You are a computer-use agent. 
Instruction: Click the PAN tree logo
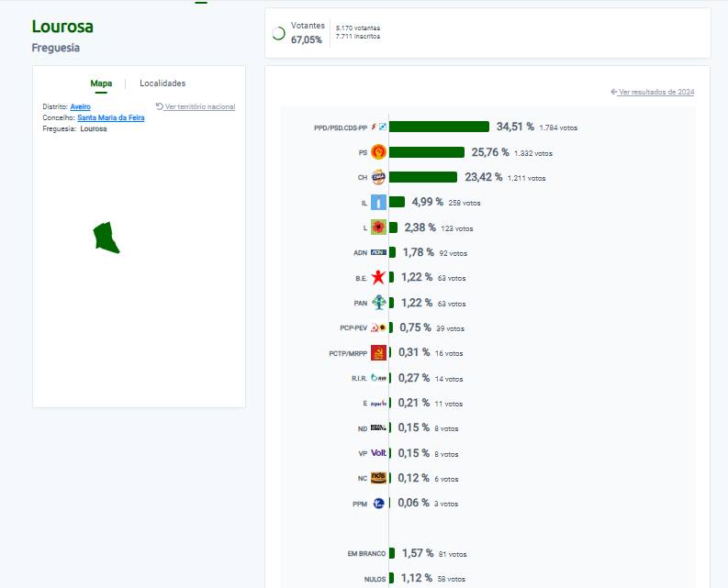378,303
